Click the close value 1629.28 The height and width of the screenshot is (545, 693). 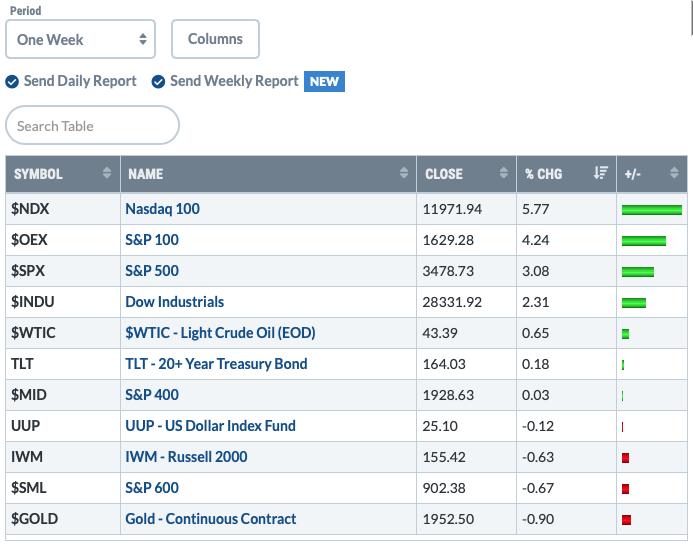click(x=448, y=240)
